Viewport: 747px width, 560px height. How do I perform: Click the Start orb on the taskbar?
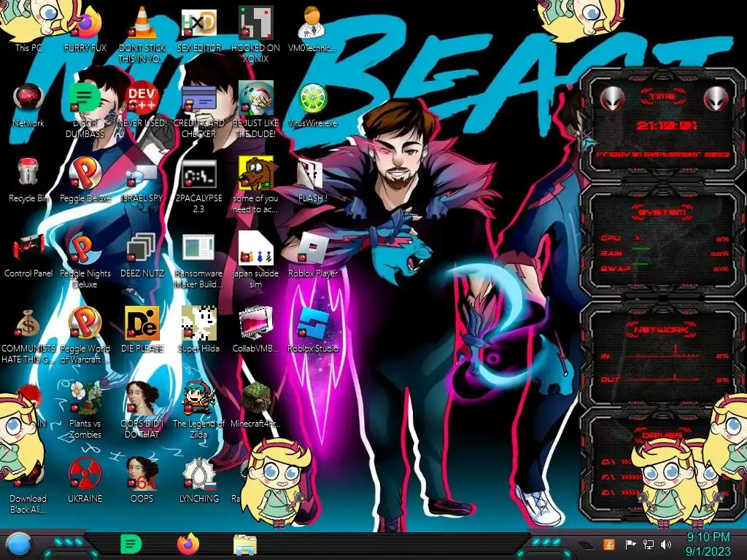pos(18,544)
